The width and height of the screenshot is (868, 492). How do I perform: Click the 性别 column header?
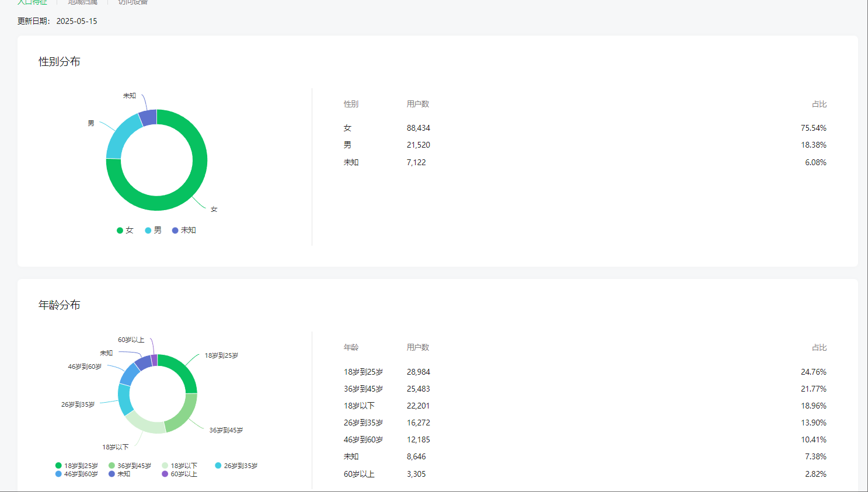pyautogui.click(x=351, y=104)
